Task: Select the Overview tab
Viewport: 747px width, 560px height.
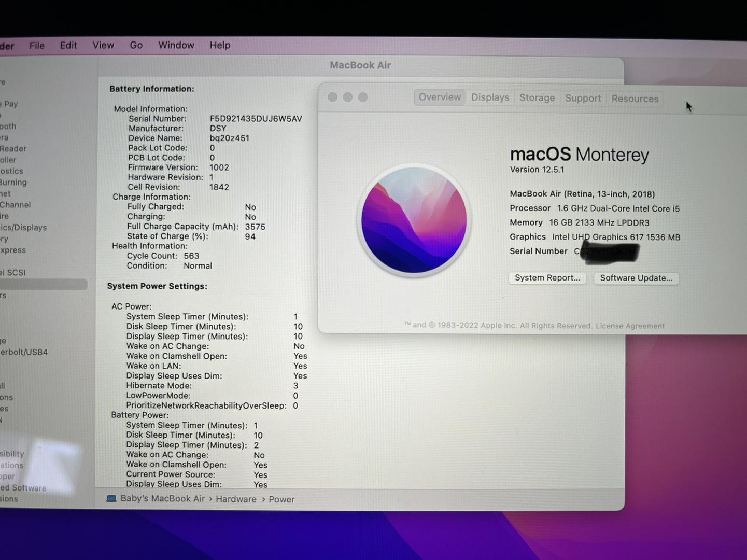Action: tap(440, 97)
